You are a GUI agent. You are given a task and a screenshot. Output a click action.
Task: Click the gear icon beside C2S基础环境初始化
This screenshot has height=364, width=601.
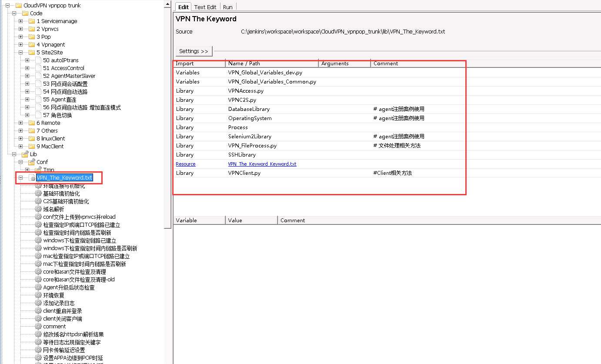[x=38, y=201]
